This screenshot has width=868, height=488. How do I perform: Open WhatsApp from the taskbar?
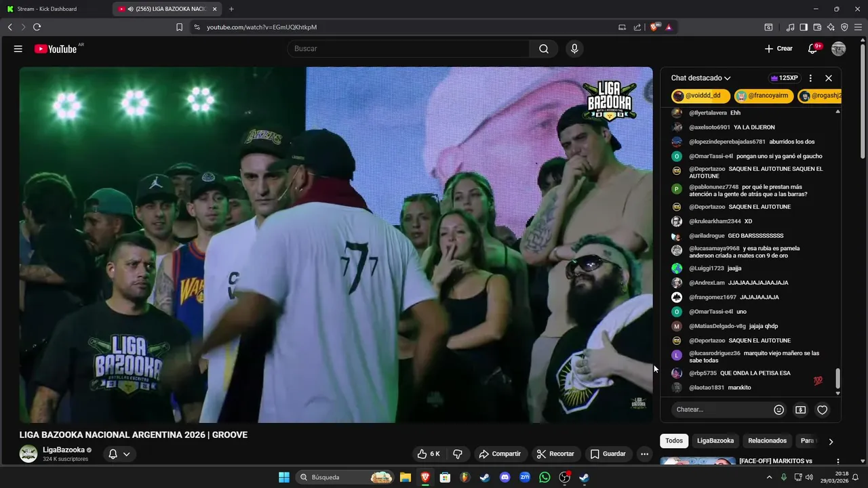(x=545, y=477)
